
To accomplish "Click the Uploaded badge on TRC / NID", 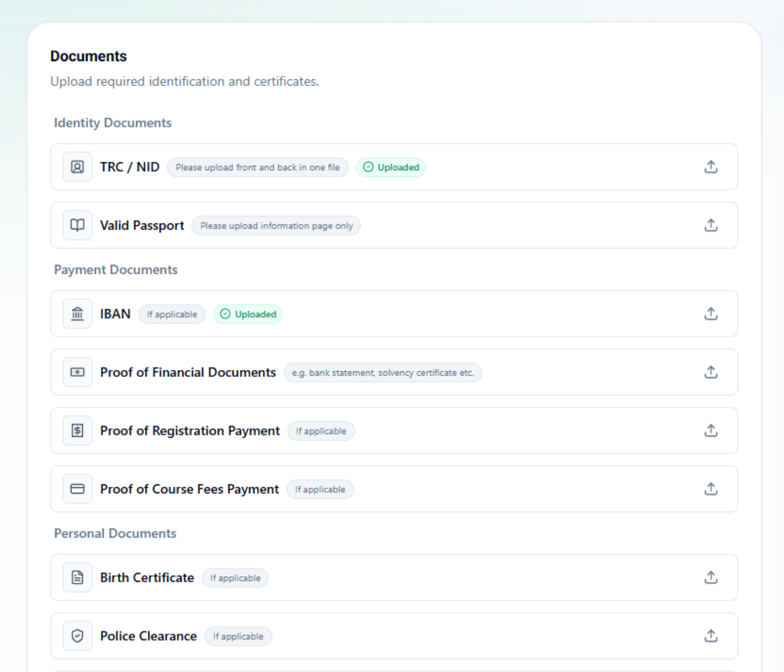I will 391,167.
